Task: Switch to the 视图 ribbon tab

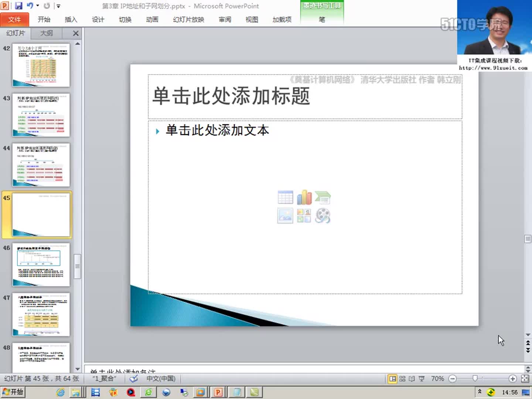Action: (x=252, y=20)
